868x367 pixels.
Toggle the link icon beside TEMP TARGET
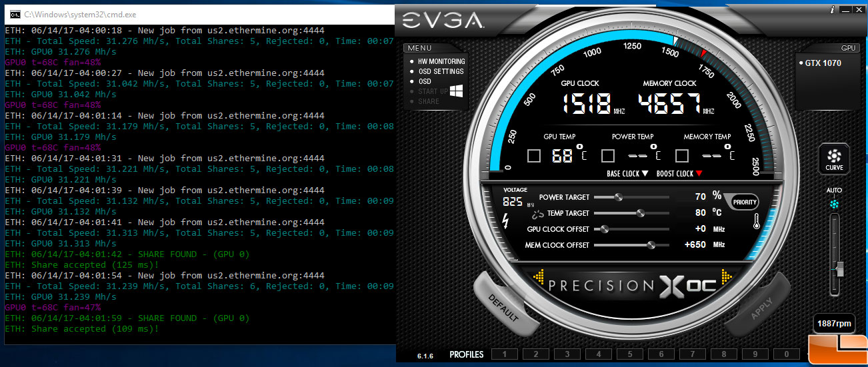coord(538,214)
